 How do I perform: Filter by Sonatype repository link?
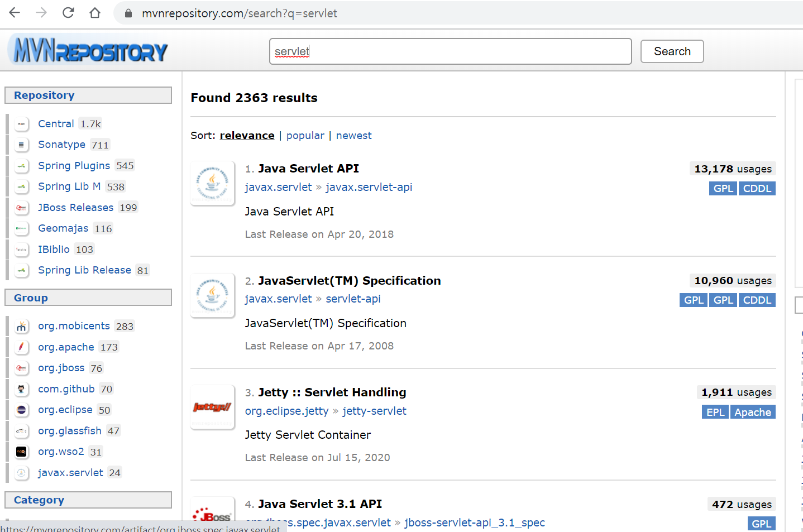tap(61, 145)
